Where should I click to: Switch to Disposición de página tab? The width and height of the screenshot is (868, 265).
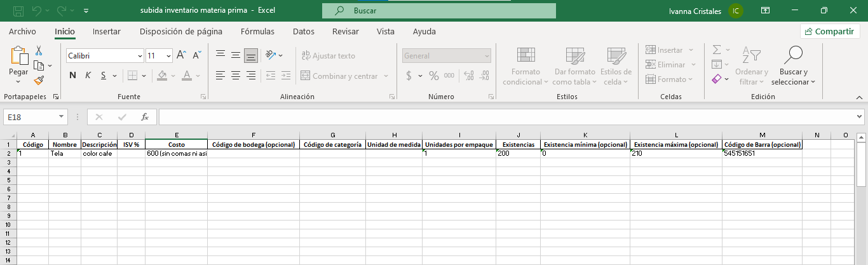pyautogui.click(x=181, y=31)
